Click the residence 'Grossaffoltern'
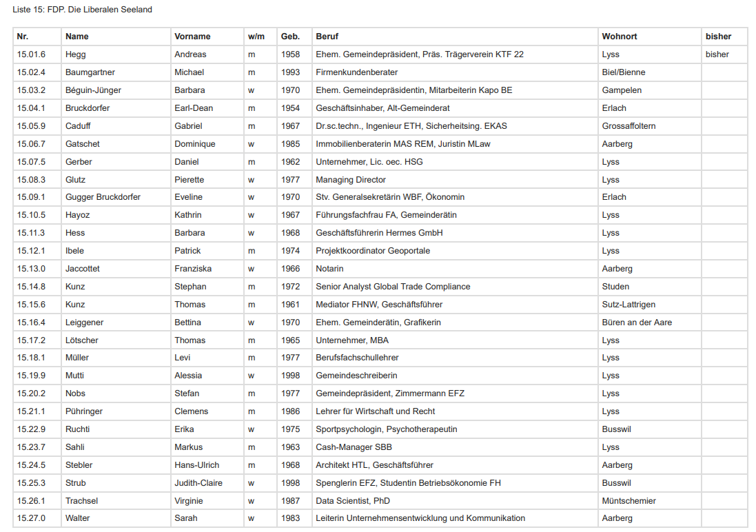This screenshot has height=532, width=756. point(629,126)
